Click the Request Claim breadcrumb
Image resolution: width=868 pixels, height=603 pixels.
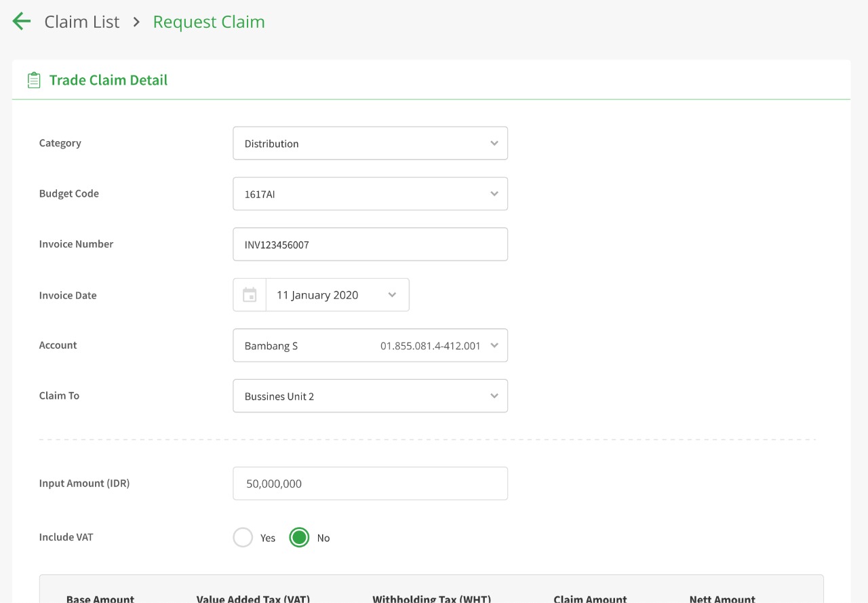pos(209,22)
